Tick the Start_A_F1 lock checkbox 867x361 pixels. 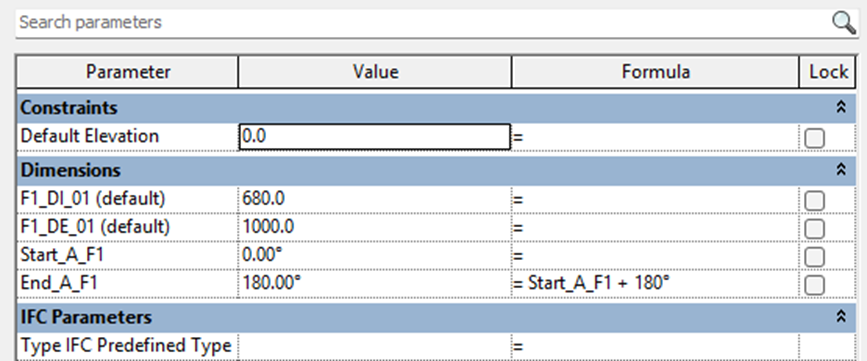(814, 257)
